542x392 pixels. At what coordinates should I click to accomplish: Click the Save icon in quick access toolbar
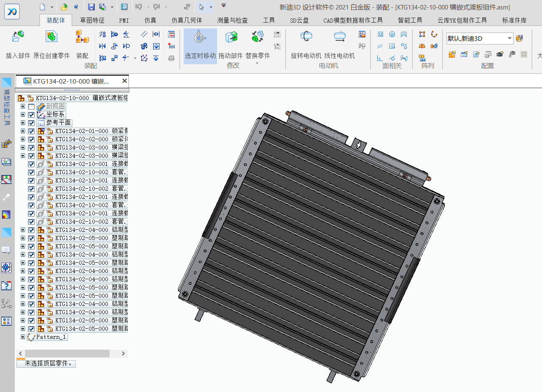tap(91, 7)
